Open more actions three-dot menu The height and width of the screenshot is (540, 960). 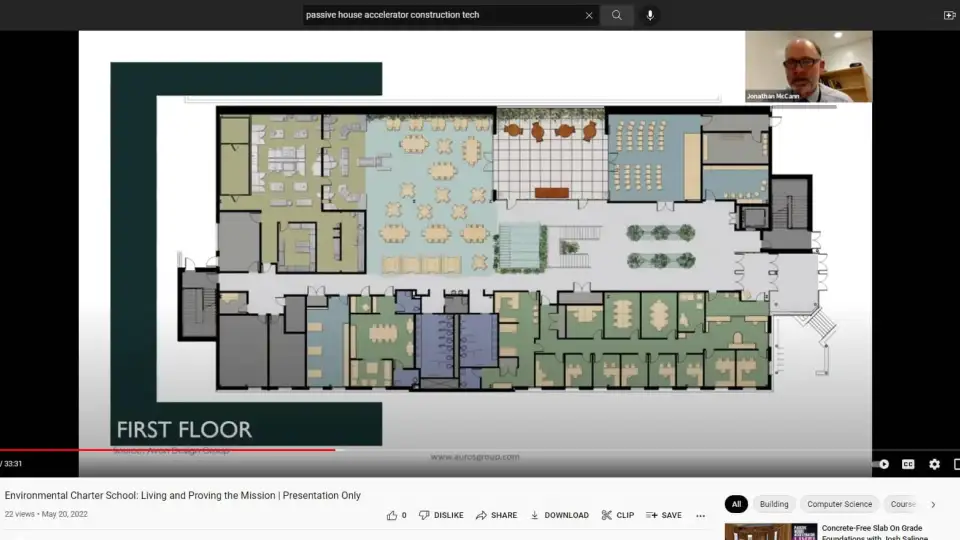(700, 516)
